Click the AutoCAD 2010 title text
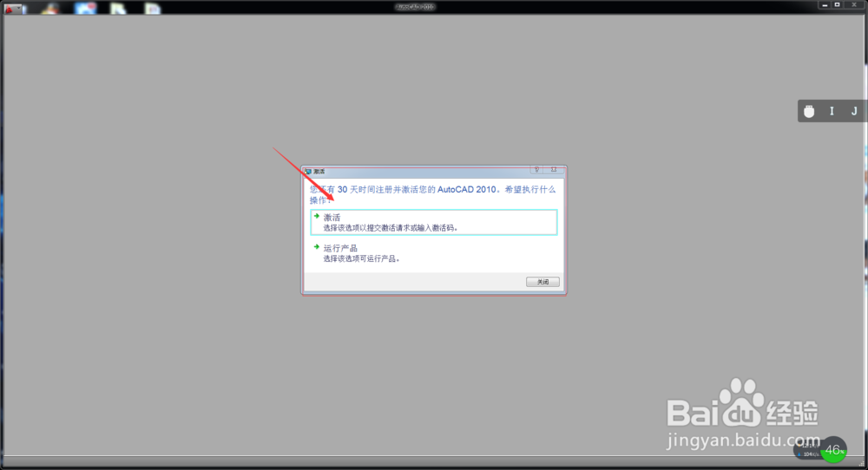 (415, 7)
